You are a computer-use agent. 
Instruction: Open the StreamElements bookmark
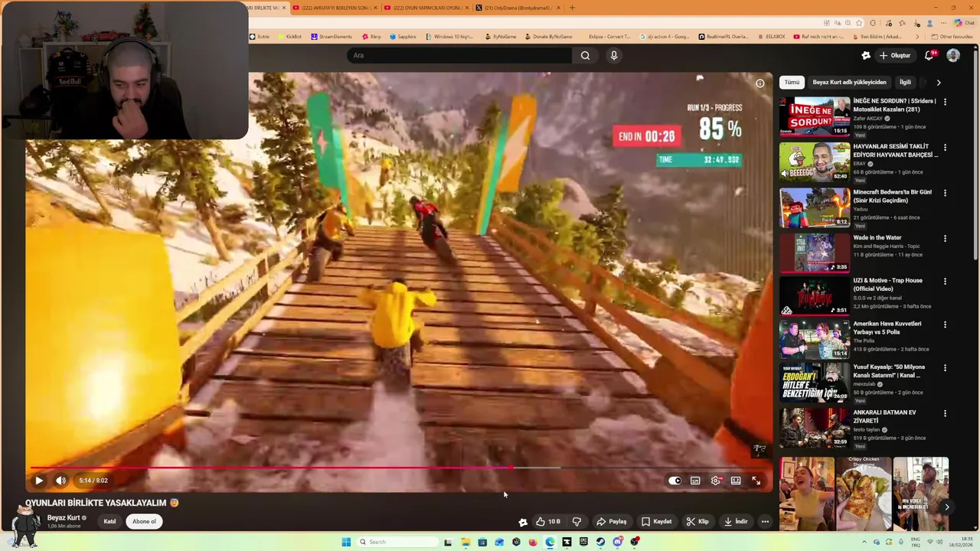pos(332,37)
